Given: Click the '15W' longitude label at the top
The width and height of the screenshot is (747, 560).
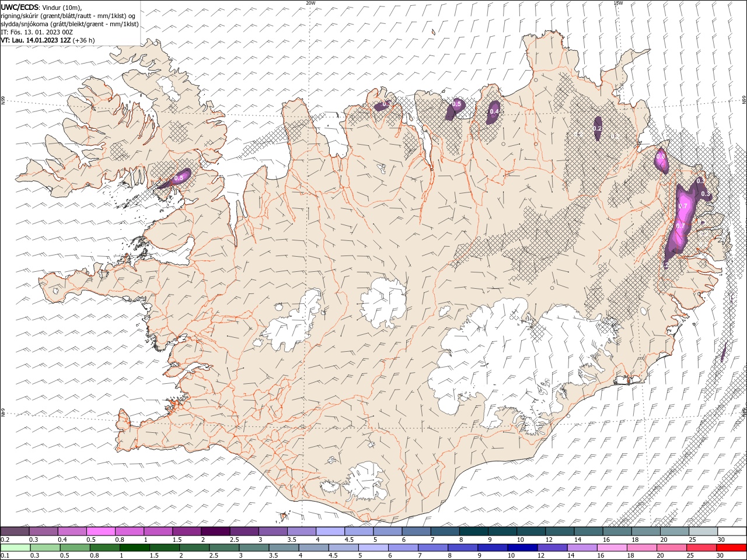Looking at the screenshot, I should point(618,2).
